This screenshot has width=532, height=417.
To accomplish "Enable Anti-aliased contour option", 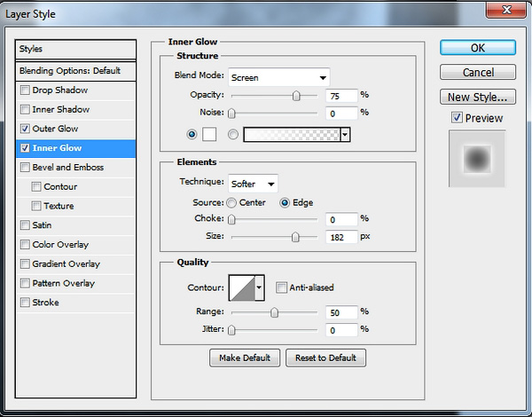I will click(281, 287).
